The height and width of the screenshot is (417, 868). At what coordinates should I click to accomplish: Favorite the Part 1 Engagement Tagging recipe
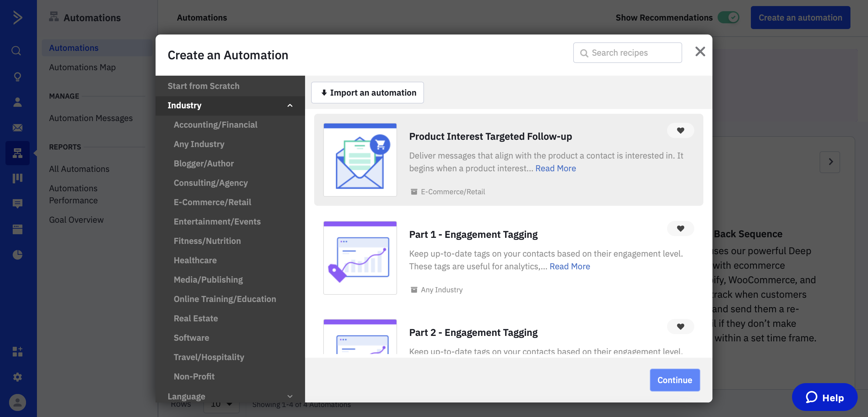click(x=680, y=228)
